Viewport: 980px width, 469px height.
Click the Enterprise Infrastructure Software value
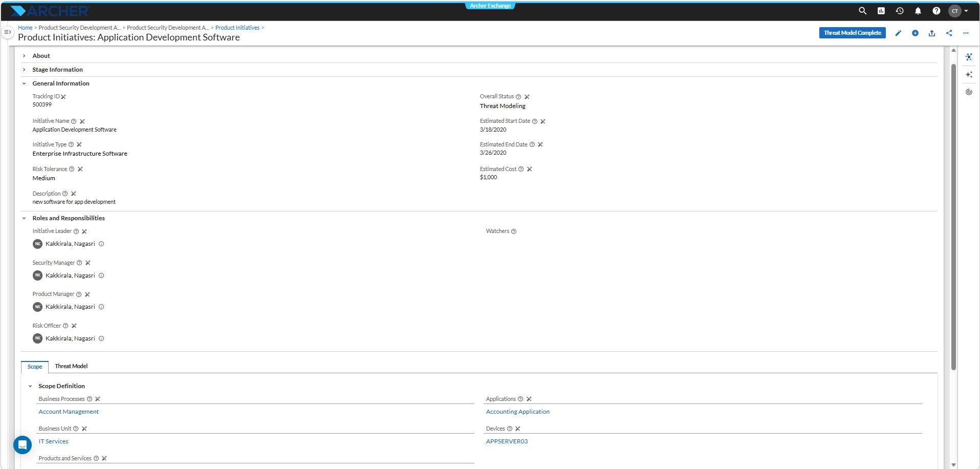tap(80, 154)
